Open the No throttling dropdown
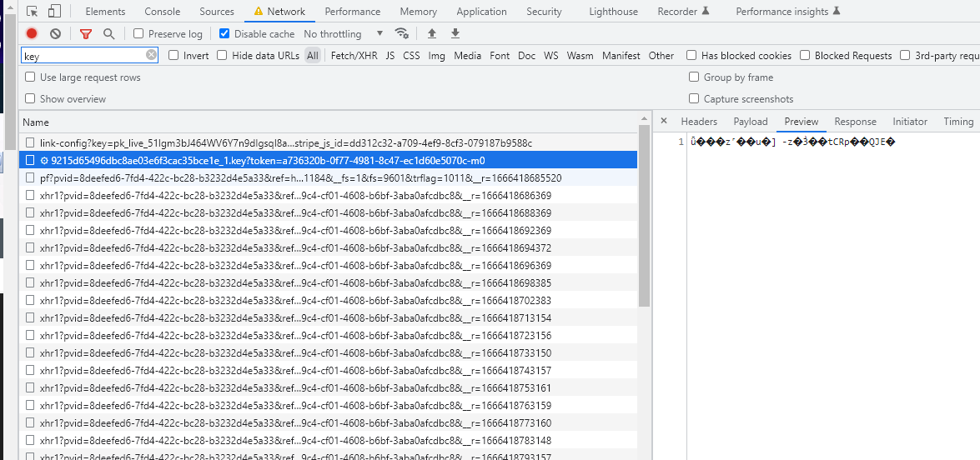 343,34
